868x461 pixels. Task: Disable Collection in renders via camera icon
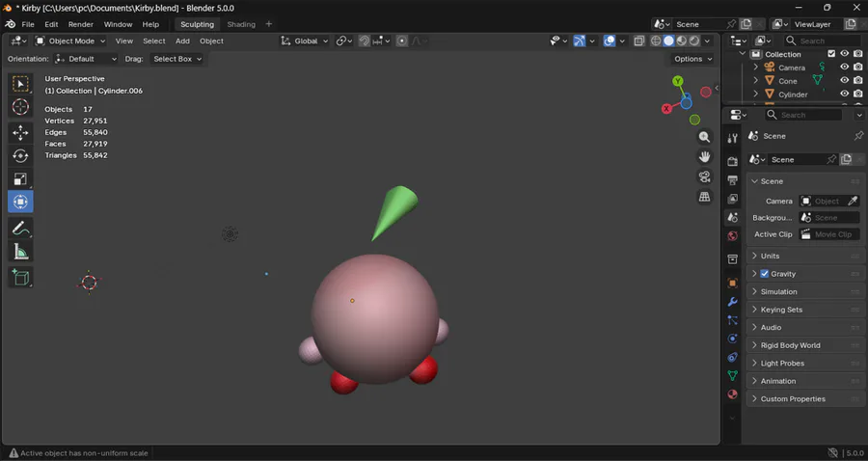[x=858, y=54]
